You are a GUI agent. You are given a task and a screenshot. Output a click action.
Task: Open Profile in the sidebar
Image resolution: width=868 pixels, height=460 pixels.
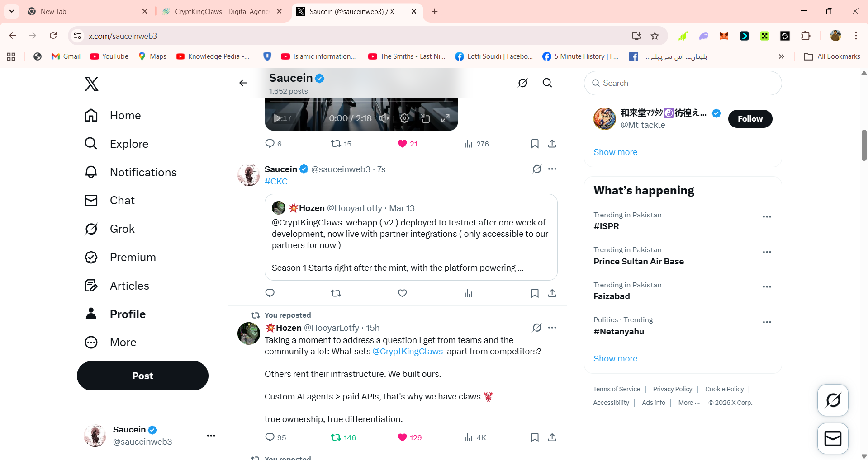click(x=115, y=314)
